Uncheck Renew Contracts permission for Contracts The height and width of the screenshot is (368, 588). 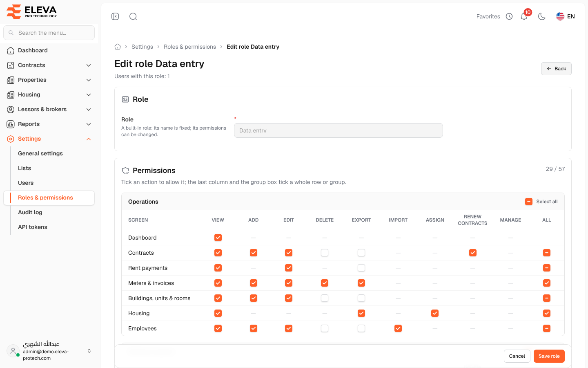pyautogui.click(x=473, y=253)
